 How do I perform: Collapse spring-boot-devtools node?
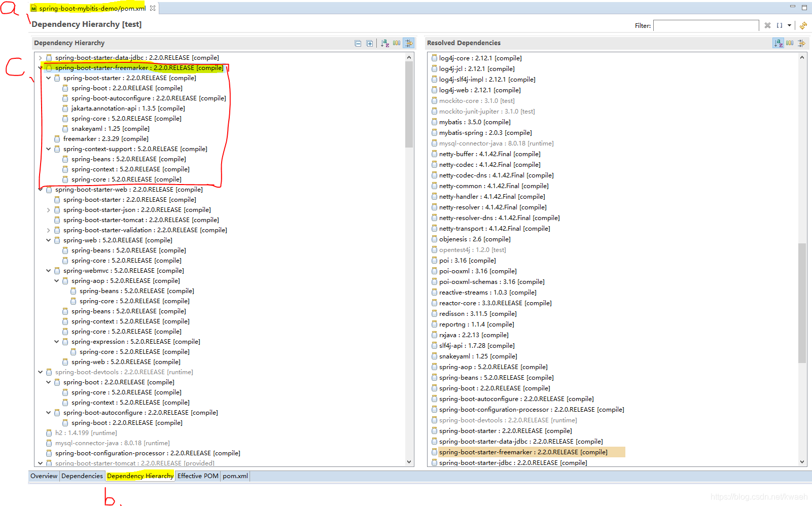(41, 372)
